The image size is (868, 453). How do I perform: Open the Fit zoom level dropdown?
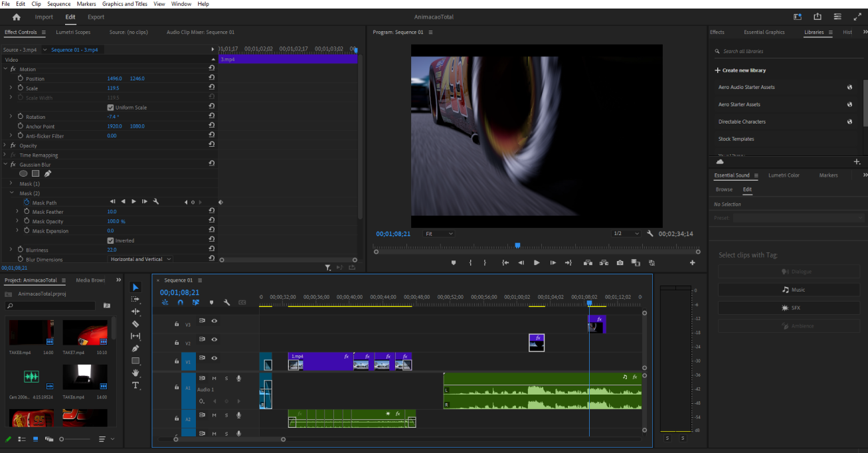pyautogui.click(x=438, y=234)
